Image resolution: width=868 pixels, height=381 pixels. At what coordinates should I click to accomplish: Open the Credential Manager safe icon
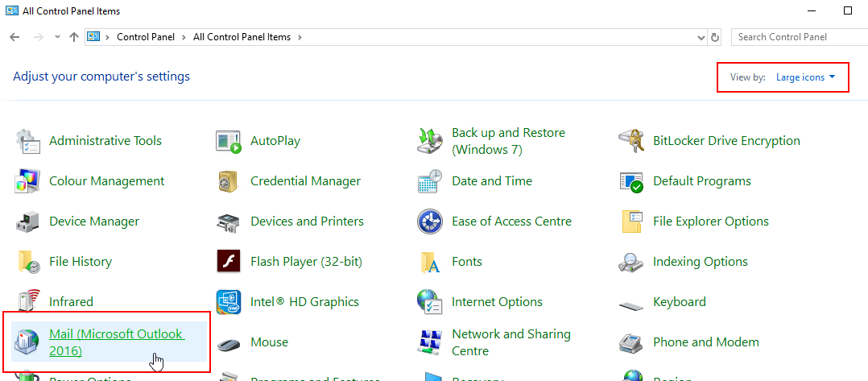[x=229, y=181]
